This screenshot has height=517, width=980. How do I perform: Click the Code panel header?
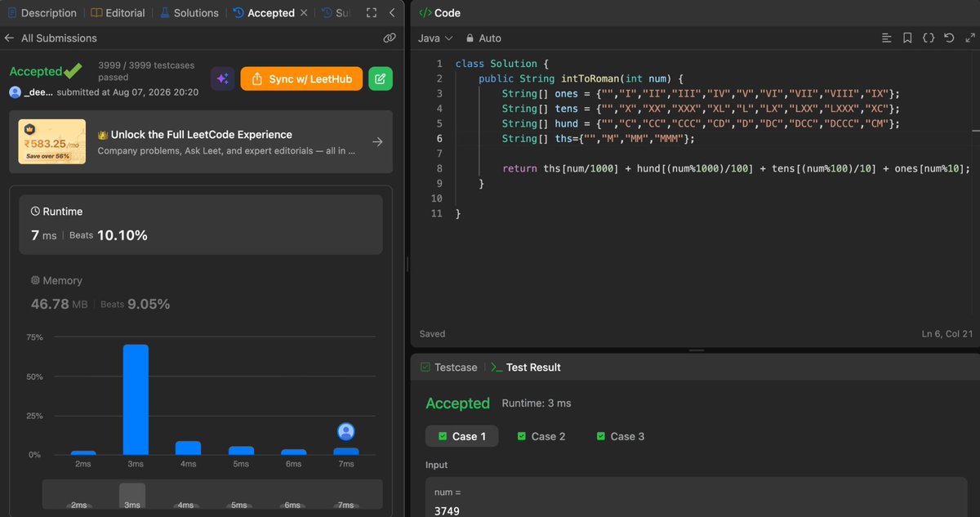pos(440,13)
